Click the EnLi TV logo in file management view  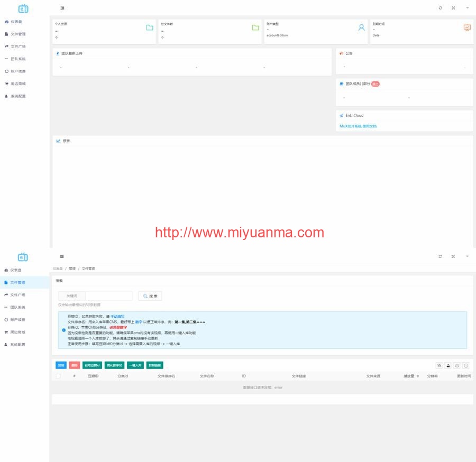(x=23, y=257)
